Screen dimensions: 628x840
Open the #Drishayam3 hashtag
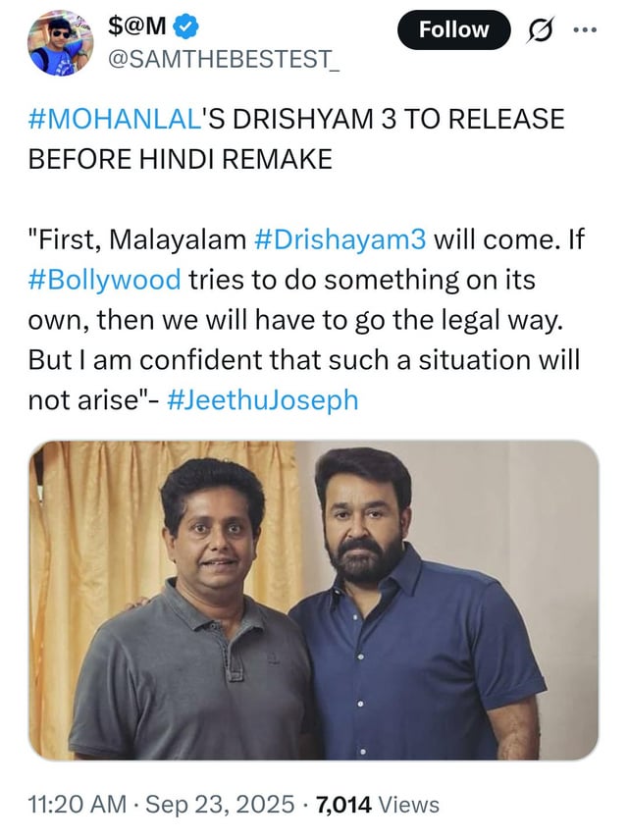click(340, 239)
